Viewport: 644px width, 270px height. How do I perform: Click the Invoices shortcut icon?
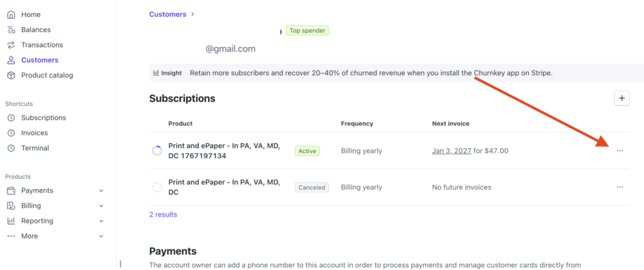coord(11,132)
